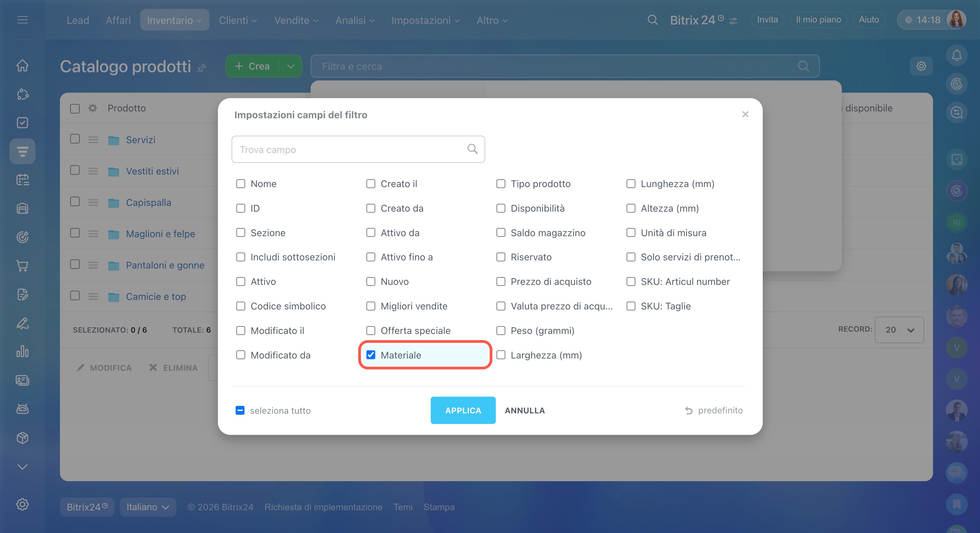Reset fields with predefinito link

point(714,410)
